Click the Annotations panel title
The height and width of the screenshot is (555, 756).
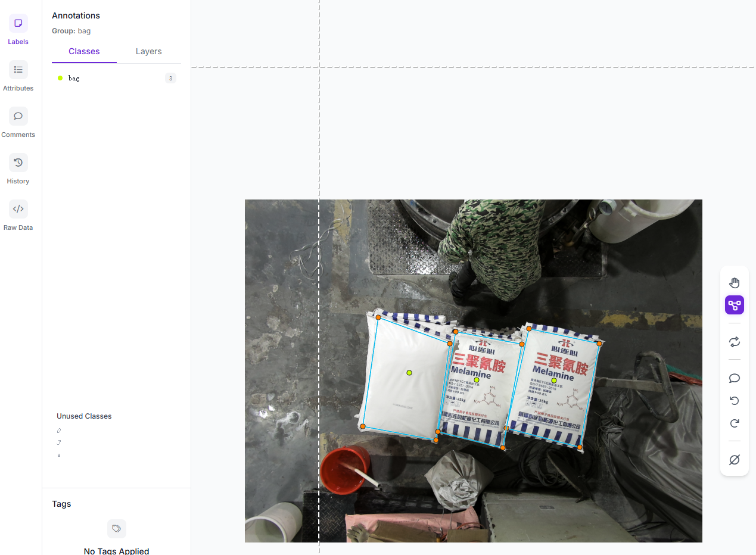76,15
